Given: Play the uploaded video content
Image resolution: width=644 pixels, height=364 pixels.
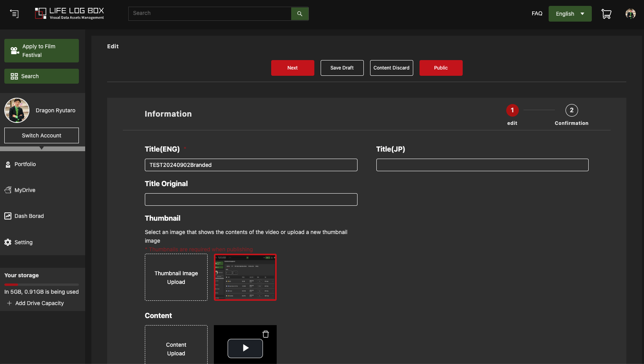Looking at the screenshot, I should pyautogui.click(x=245, y=348).
